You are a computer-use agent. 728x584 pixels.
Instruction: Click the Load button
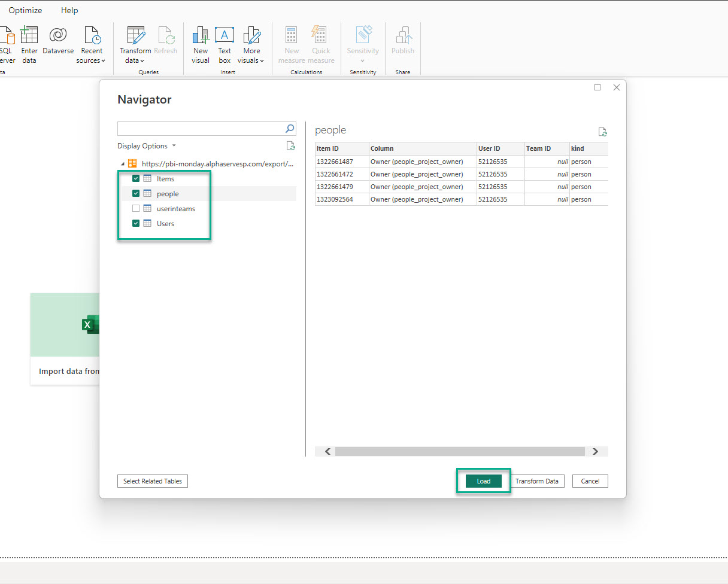[483, 481]
